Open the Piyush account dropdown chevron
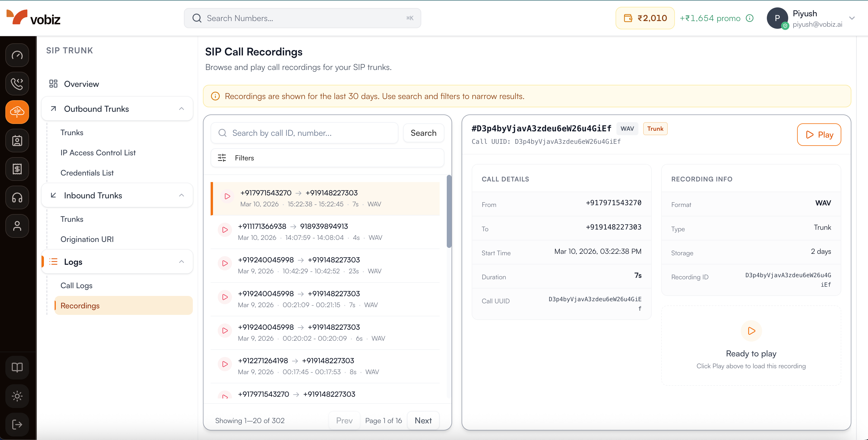Image resolution: width=868 pixels, height=440 pixels. coord(852,18)
